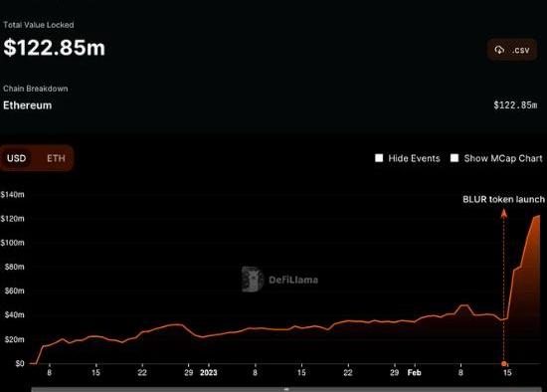Viewport: 547px width, 392px height.
Task: Click the chart range scrollbar handle
Action: pyautogui.click(x=286, y=389)
